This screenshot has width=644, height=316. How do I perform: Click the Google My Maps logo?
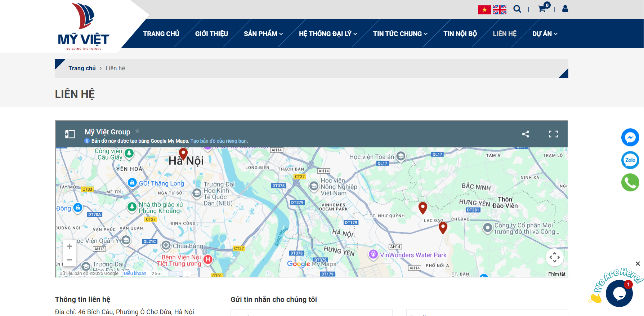tap(312, 264)
